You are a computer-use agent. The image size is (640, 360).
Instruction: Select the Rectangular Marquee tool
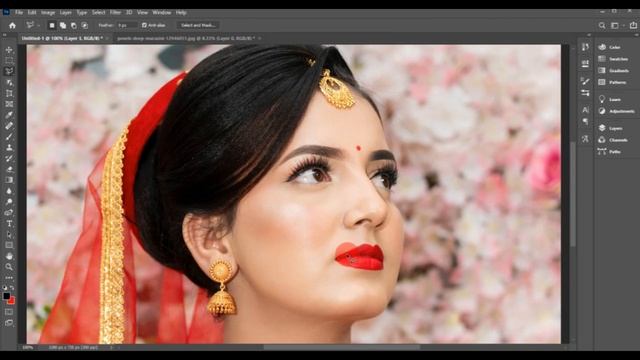pyautogui.click(x=9, y=60)
